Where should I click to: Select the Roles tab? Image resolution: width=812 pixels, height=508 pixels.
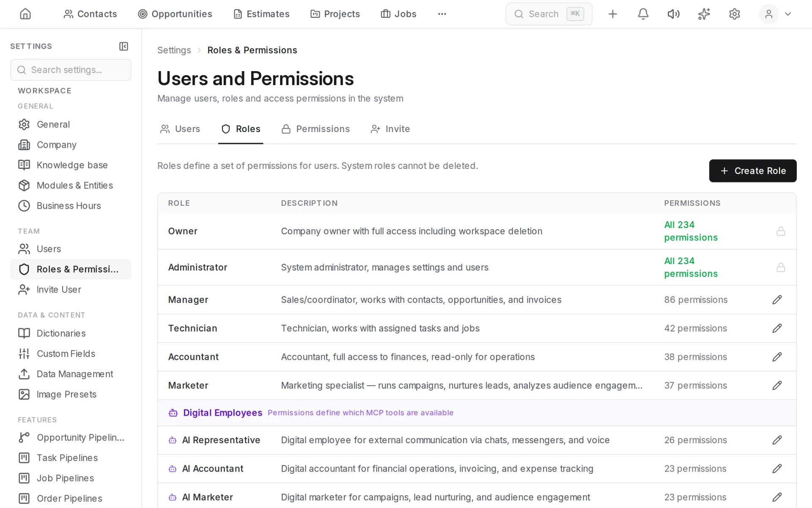tap(241, 129)
